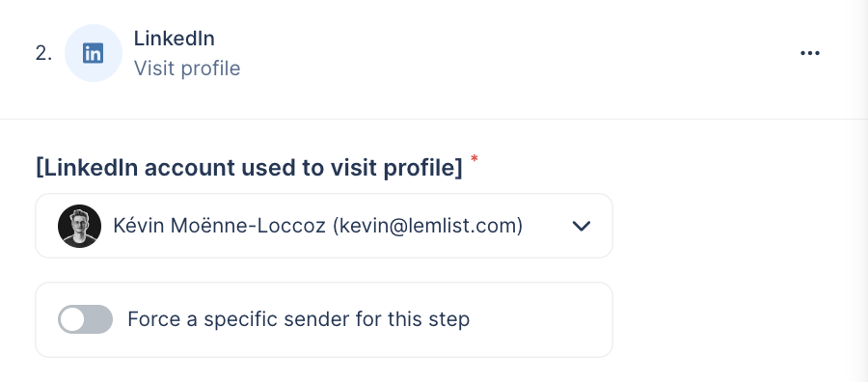Click the "LinkedIn" step title

pyautogui.click(x=175, y=39)
